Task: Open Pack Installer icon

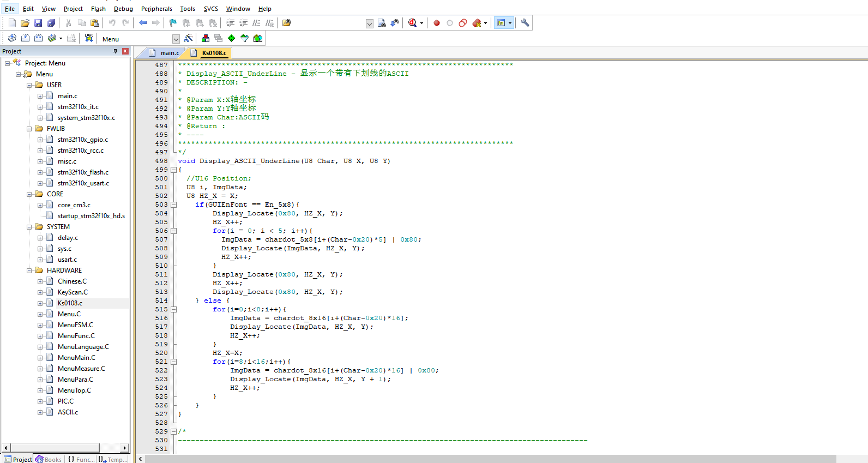Action: click(258, 38)
